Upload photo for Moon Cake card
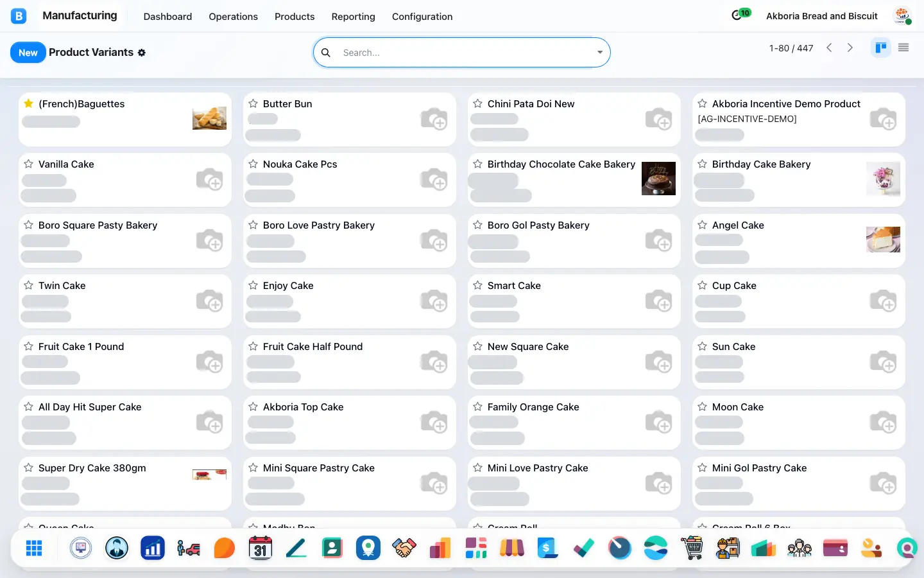924x578 pixels. (x=883, y=422)
